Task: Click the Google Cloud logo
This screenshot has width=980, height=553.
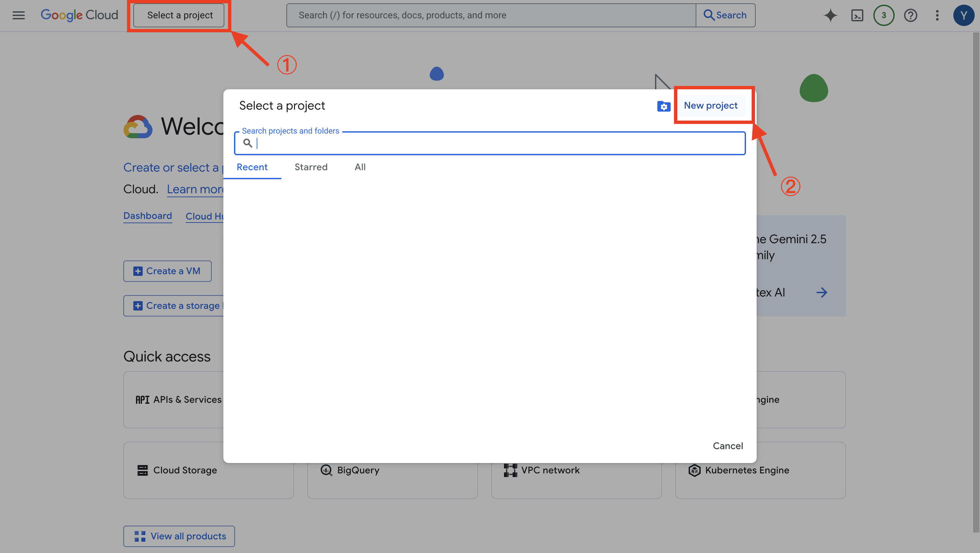Action: pyautogui.click(x=79, y=15)
